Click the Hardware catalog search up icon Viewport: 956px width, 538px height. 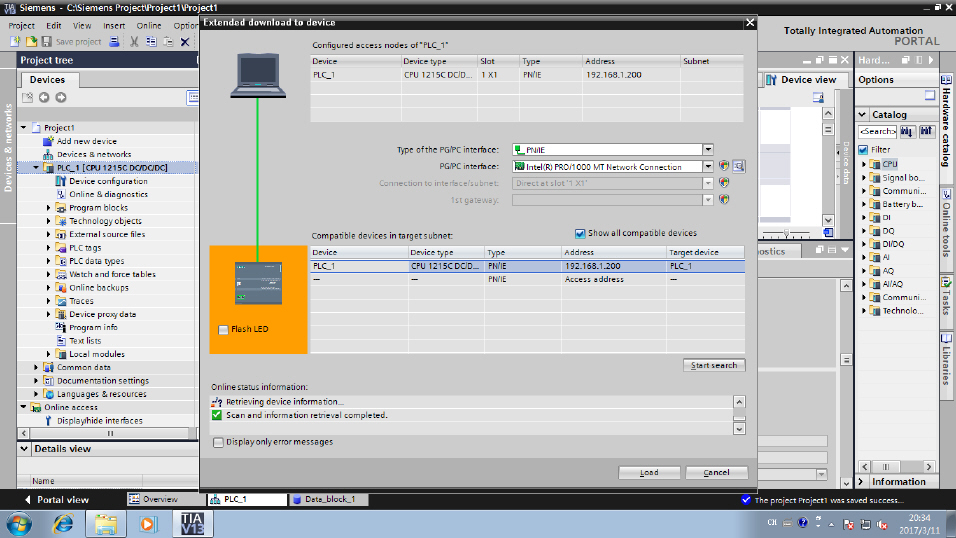point(927,131)
